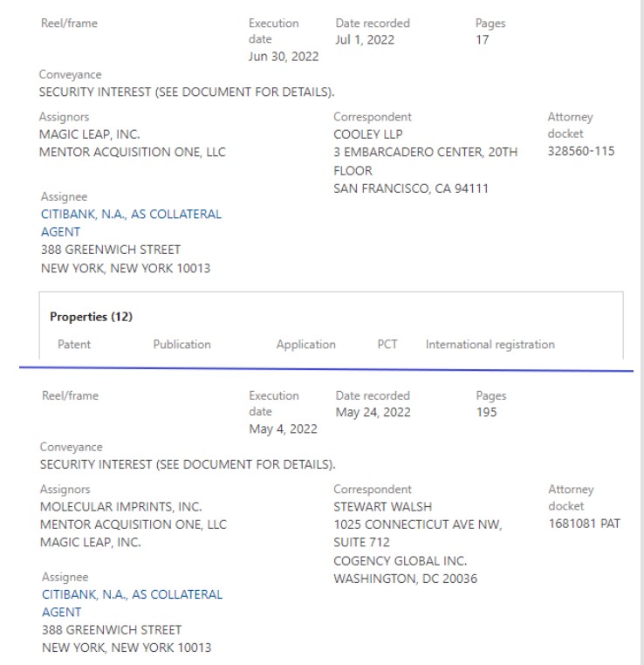The width and height of the screenshot is (644, 665).
Task: Click attorney docket number 328560-115
Action: click(x=581, y=151)
